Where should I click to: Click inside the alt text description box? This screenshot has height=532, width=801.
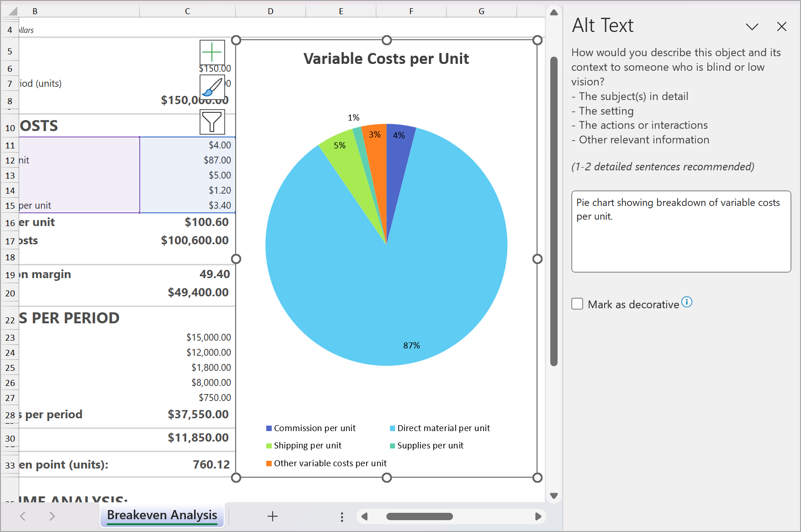pos(680,231)
